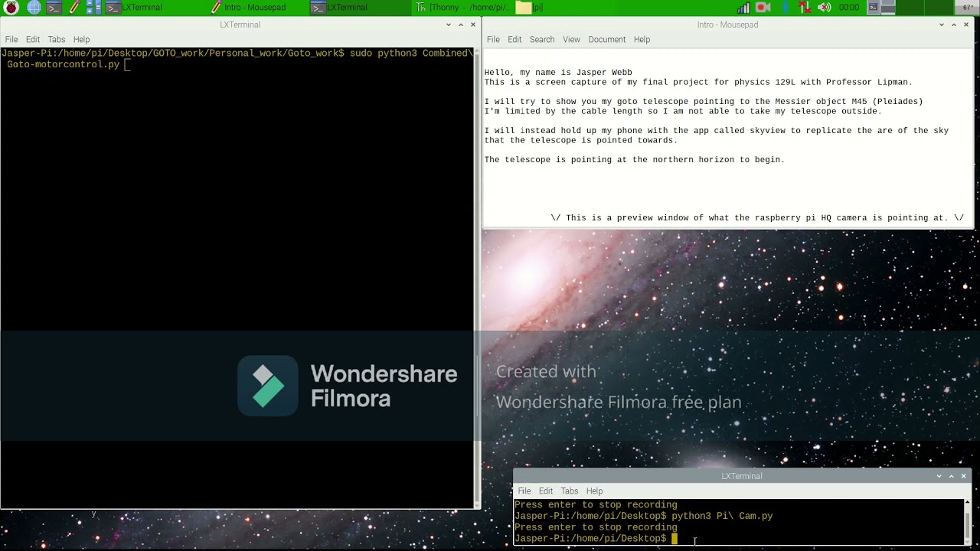
Task: Click the last Jasper-Pi Desktop prompt cursor
Action: (675, 539)
